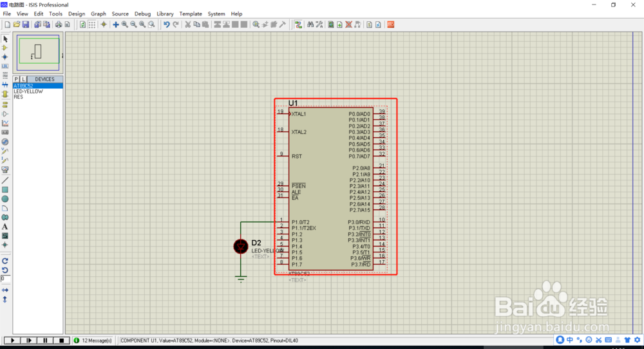Rotate the part anti-clockwise
The height and width of the screenshot is (349, 644).
pos(5,270)
